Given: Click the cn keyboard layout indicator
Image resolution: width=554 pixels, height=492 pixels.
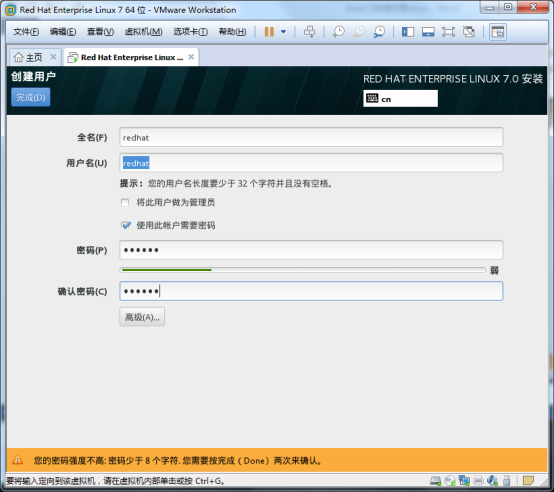Looking at the screenshot, I should click(400, 99).
